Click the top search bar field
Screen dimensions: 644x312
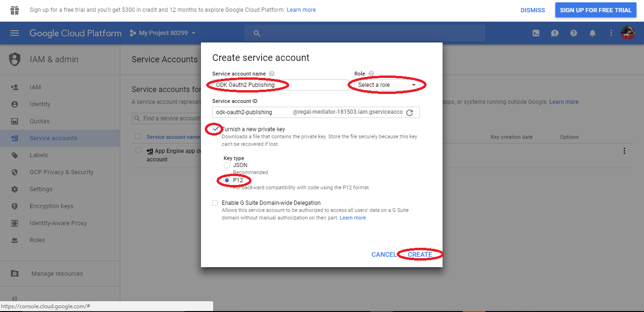(365, 33)
